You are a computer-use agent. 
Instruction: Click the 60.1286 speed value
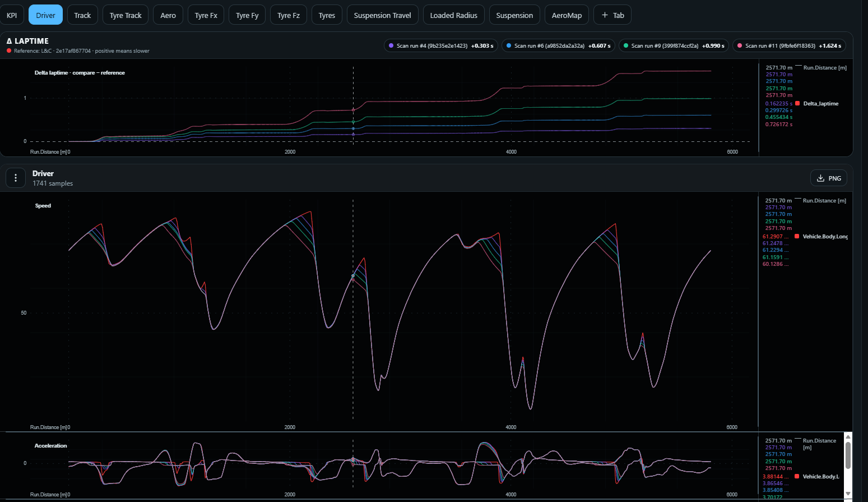tap(776, 264)
